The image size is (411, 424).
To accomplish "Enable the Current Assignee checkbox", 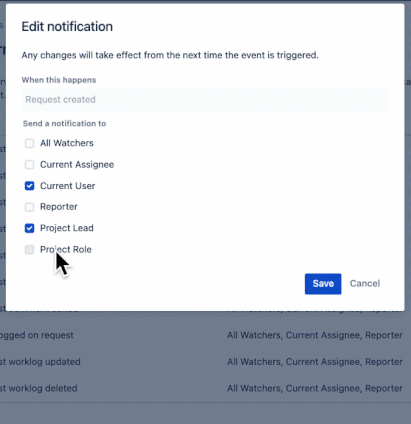I will pos(29,165).
